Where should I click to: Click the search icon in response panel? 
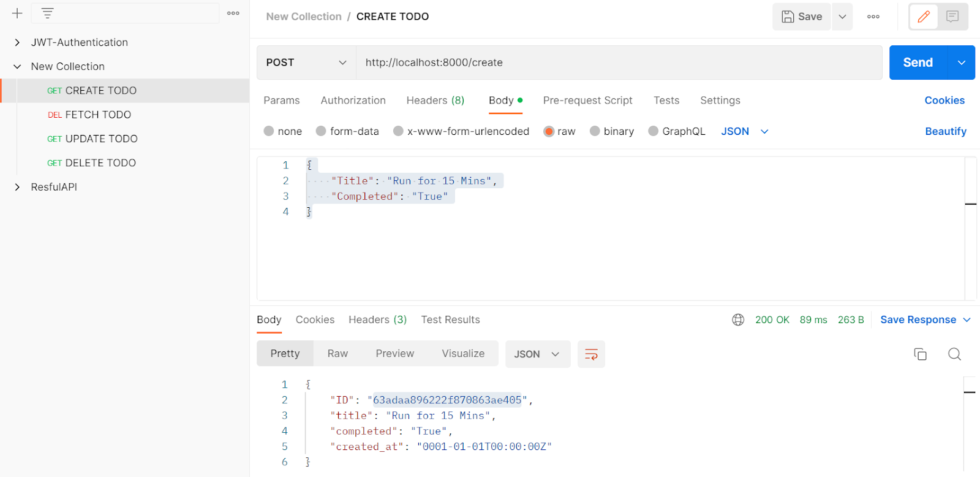(954, 354)
